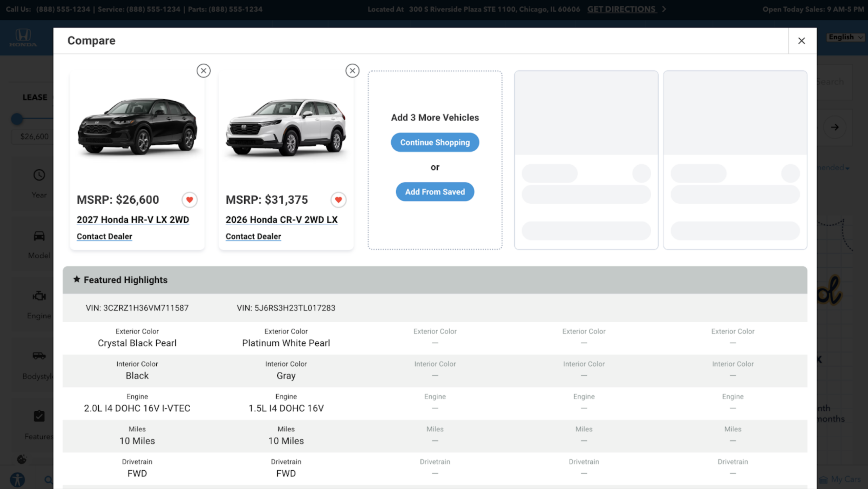Click the white CR-V vehicle image
This screenshot has height=489, width=868.
tap(286, 127)
